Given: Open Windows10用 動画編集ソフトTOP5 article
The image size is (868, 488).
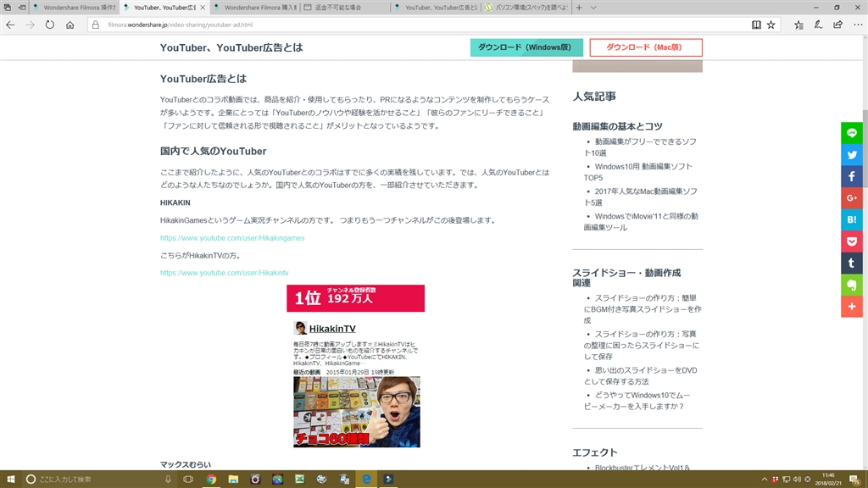Looking at the screenshot, I should tap(637, 172).
